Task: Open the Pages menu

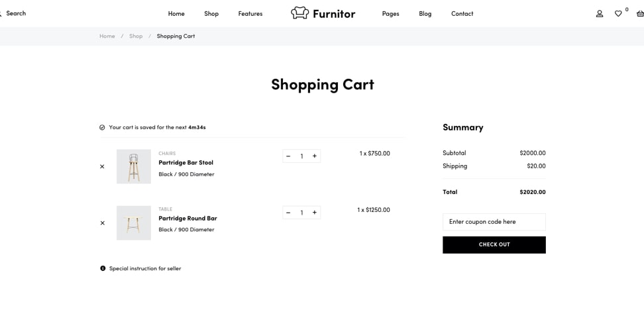Action: (390, 13)
